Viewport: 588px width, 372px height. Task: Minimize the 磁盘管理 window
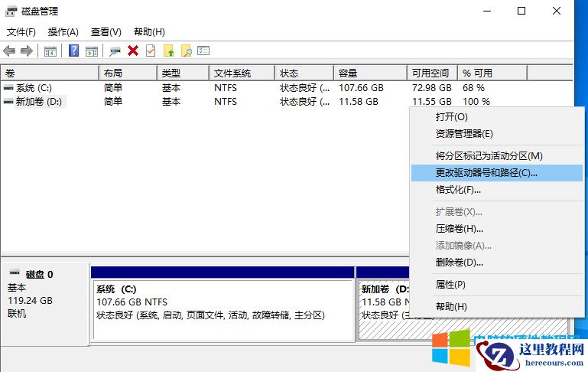(x=487, y=11)
